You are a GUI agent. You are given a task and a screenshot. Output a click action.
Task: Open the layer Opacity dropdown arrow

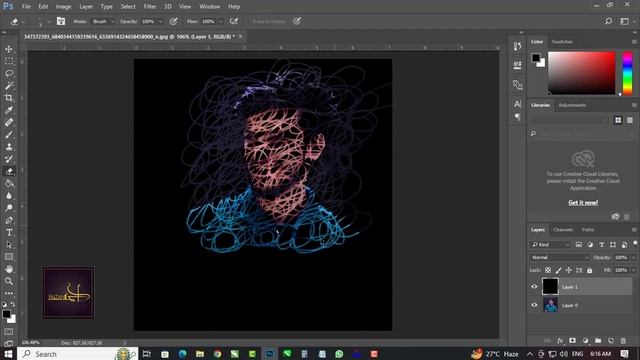pos(633,258)
